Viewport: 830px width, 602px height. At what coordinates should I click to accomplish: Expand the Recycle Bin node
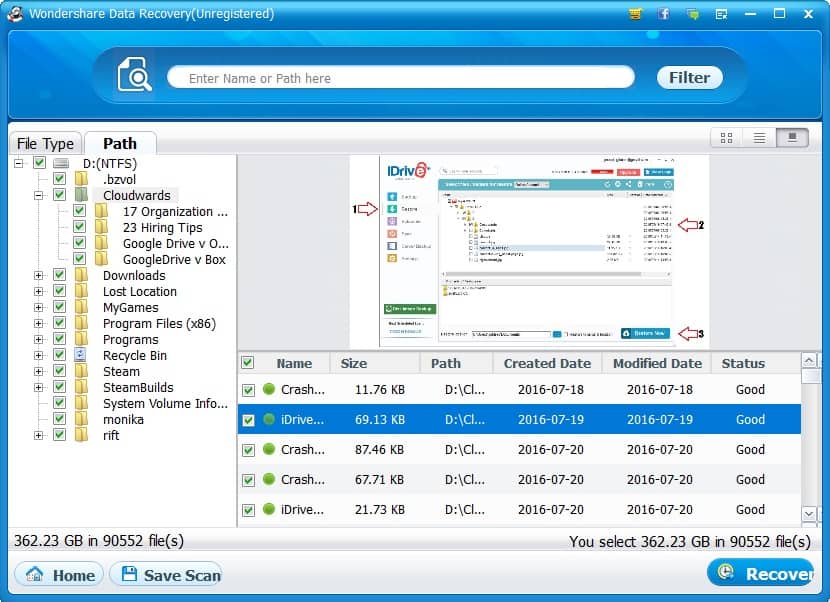pyautogui.click(x=38, y=355)
